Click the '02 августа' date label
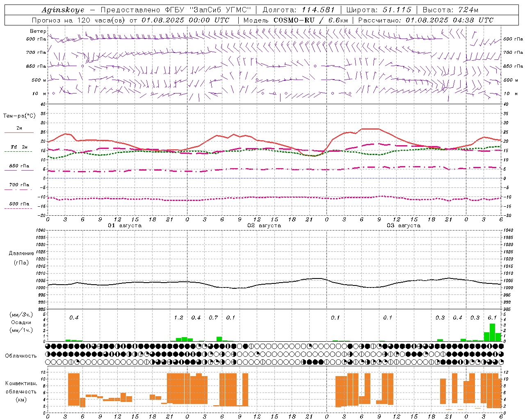Image resolution: width=525 pixels, height=420 pixels. (264, 226)
